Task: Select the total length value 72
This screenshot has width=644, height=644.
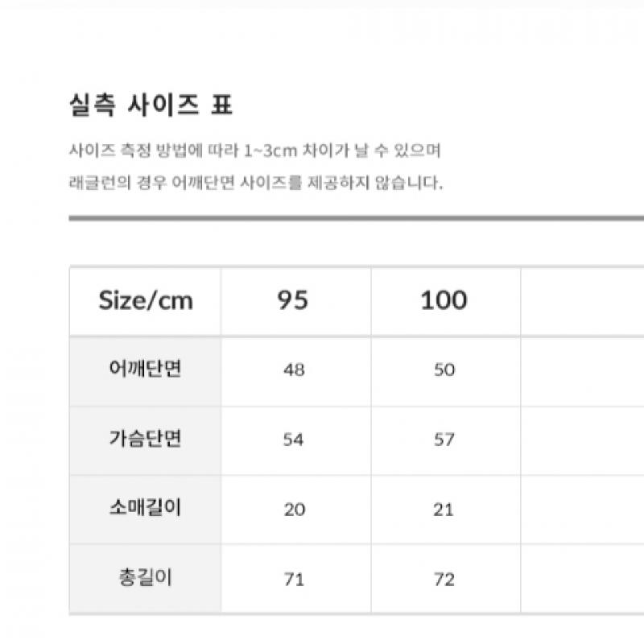Action: (x=444, y=579)
